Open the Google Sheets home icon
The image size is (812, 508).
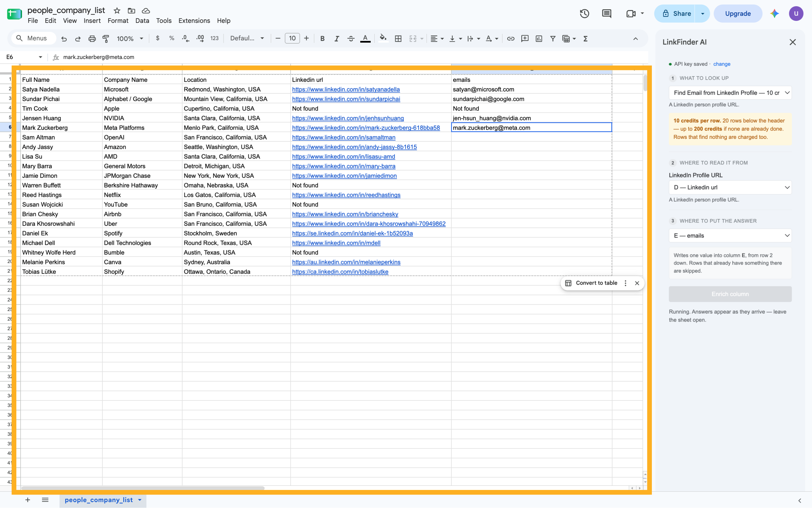tap(14, 14)
